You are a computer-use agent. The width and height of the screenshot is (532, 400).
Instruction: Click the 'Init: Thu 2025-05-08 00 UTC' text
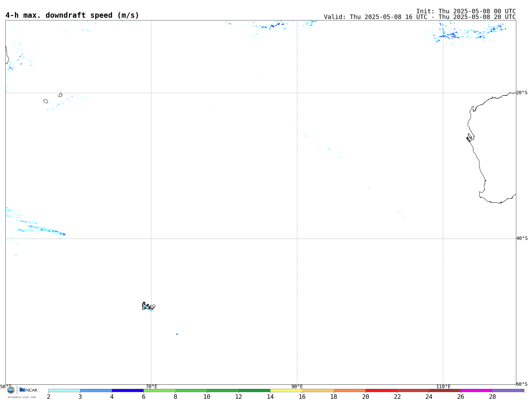click(466, 11)
